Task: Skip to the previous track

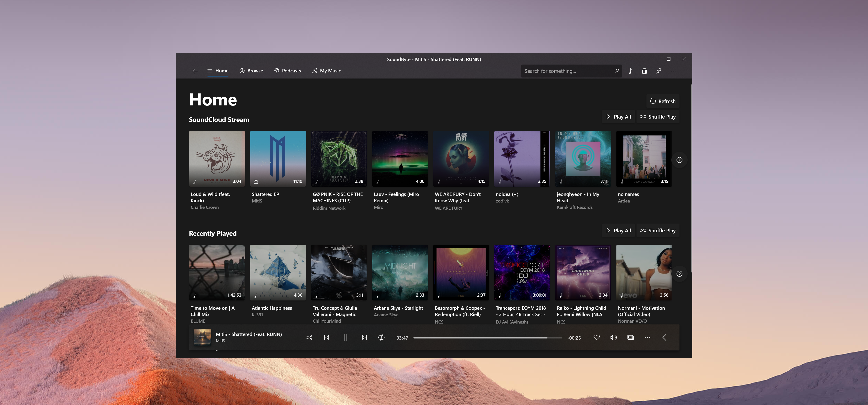Action: point(326,338)
